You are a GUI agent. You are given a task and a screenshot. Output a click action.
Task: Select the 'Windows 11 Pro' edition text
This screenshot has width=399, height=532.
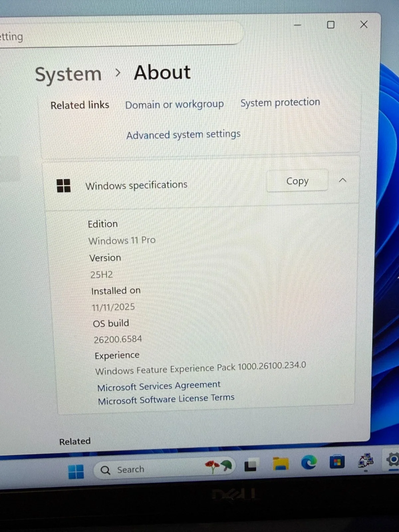click(122, 240)
